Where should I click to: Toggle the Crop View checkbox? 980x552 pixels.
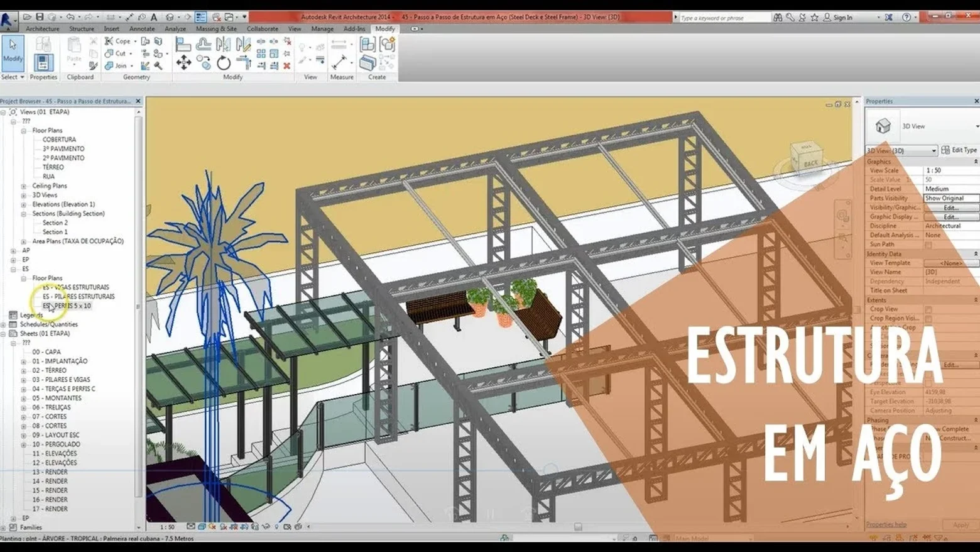click(x=928, y=309)
